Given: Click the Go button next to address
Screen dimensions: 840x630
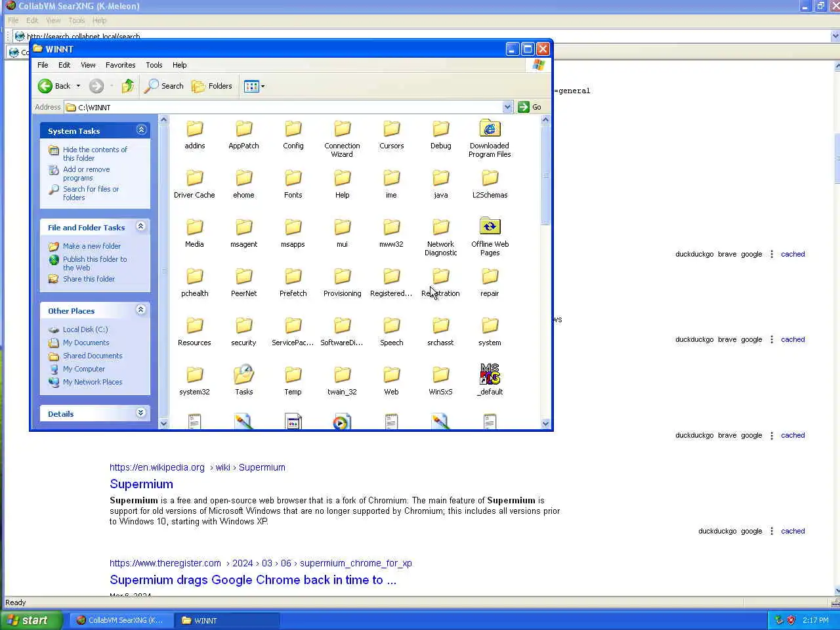Looking at the screenshot, I should point(530,107).
